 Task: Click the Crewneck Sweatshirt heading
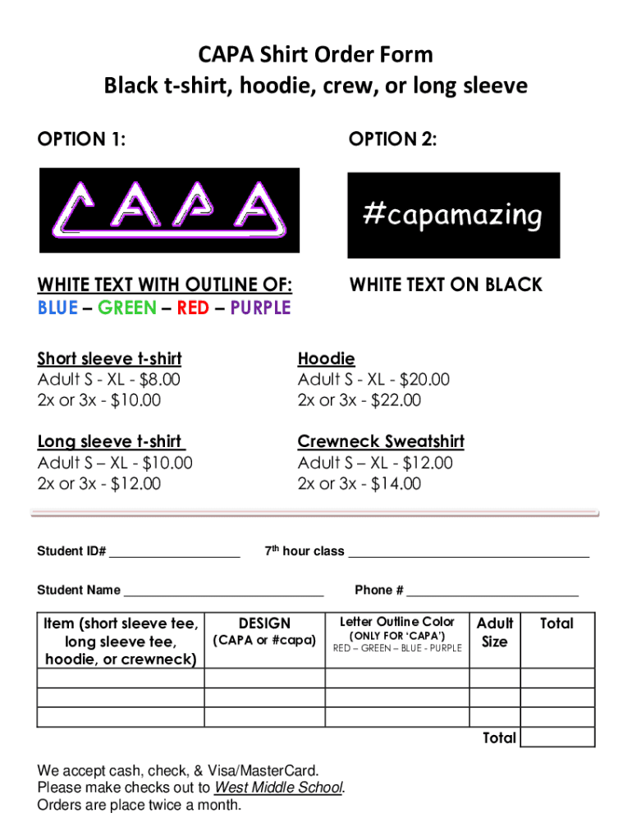click(x=381, y=441)
